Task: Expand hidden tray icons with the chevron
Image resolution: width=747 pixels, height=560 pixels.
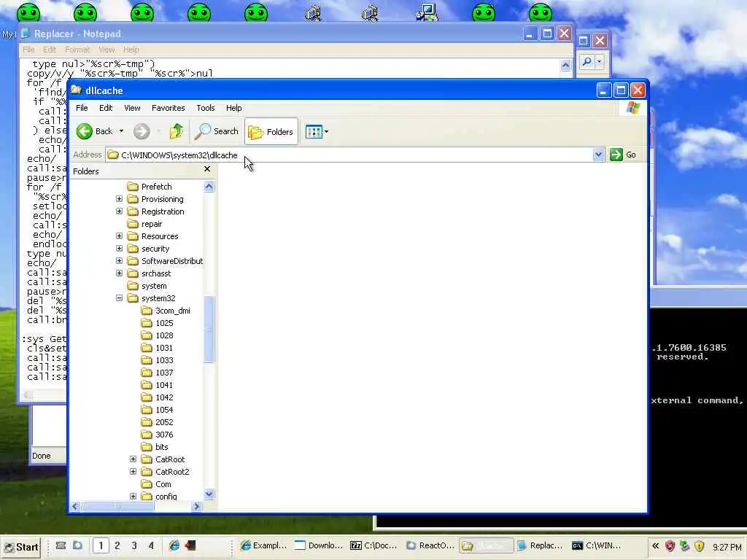Action: click(656, 546)
